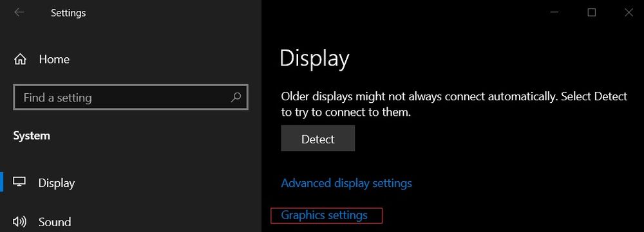Minimize the Settings window
The height and width of the screenshot is (232, 644).
click(x=554, y=13)
